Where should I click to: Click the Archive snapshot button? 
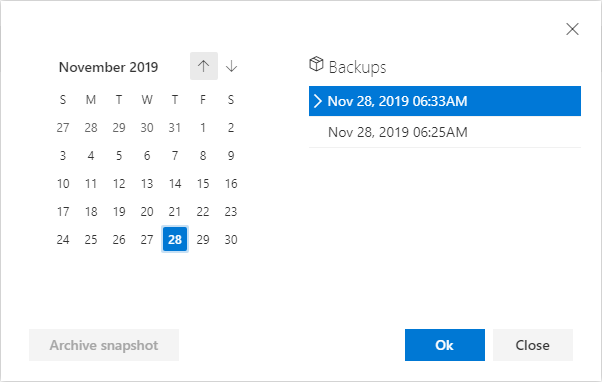click(104, 345)
